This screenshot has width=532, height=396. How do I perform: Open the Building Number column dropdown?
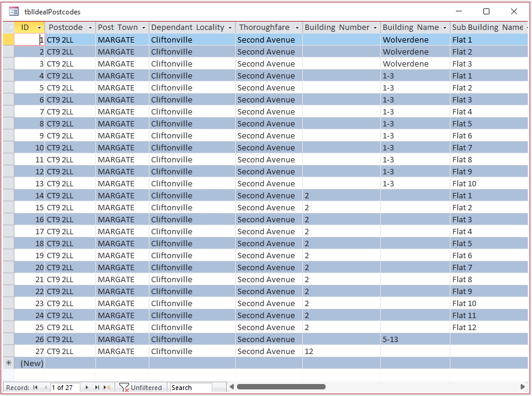pos(375,28)
